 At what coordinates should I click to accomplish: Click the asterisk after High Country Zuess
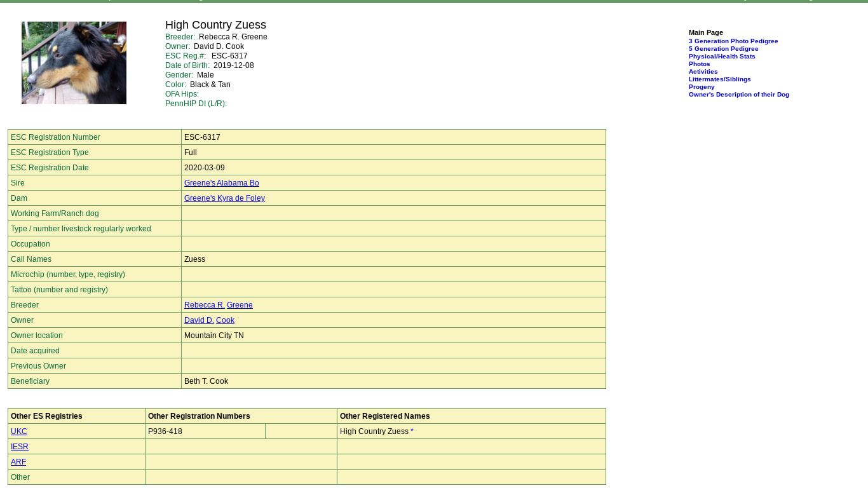412,431
